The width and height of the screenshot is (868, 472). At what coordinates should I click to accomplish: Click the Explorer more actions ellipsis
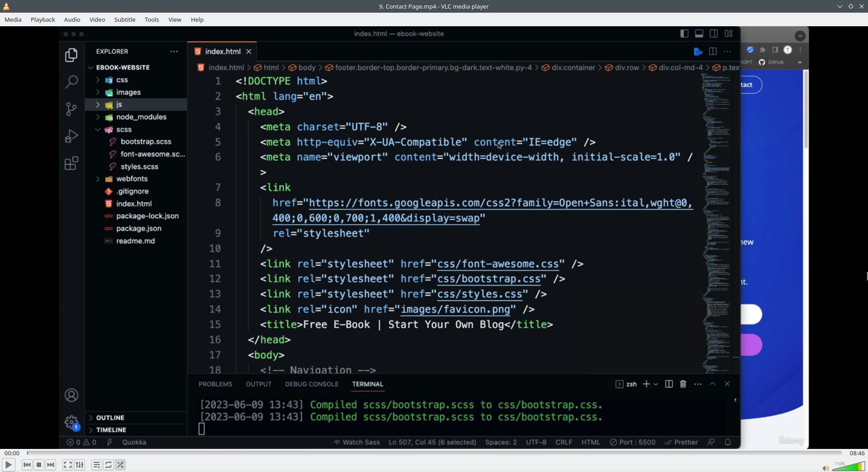pyautogui.click(x=174, y=52)
